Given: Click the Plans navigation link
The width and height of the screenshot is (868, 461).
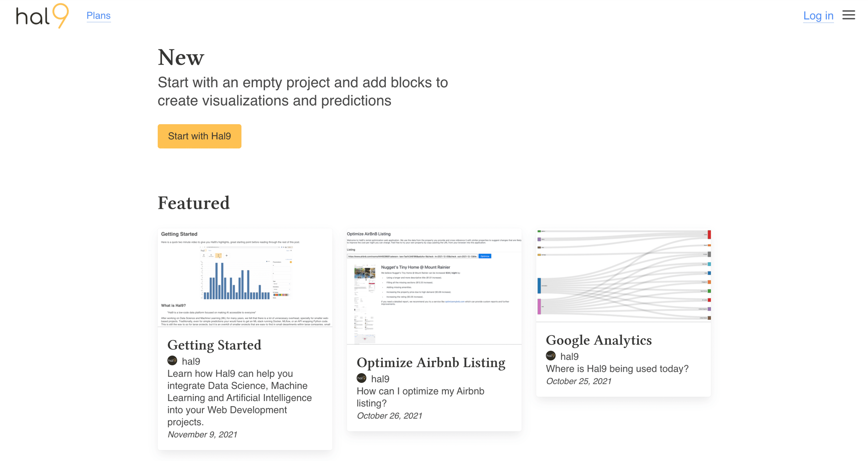Looking at the screenshot, I should tap(98, 15).
